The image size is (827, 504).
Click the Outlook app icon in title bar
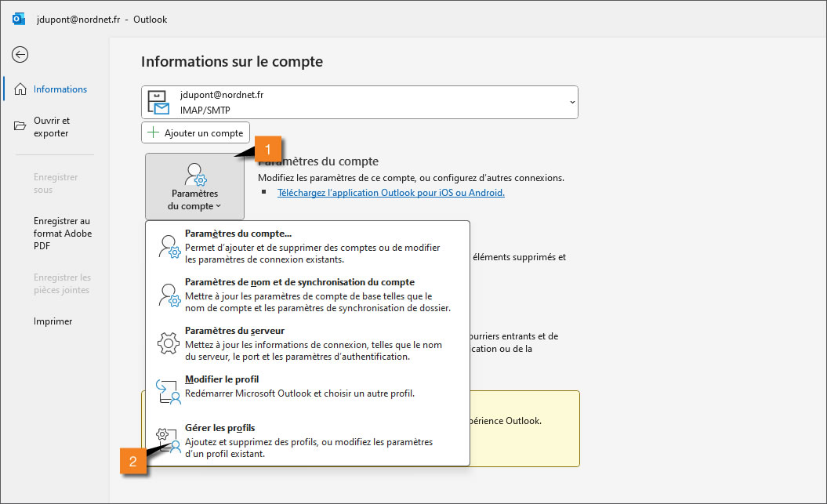[19, 20]
